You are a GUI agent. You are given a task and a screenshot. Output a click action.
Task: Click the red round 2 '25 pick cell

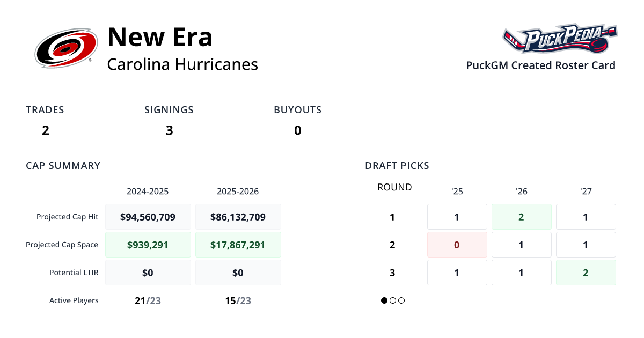click(457, 245)
